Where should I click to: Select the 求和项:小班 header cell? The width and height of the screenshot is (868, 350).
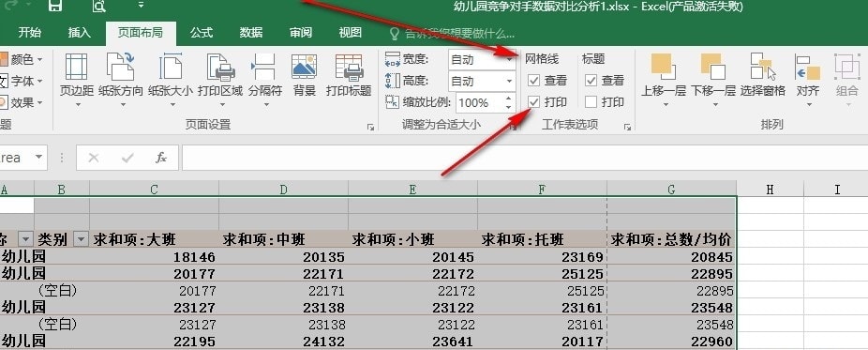tap(413, 239)
